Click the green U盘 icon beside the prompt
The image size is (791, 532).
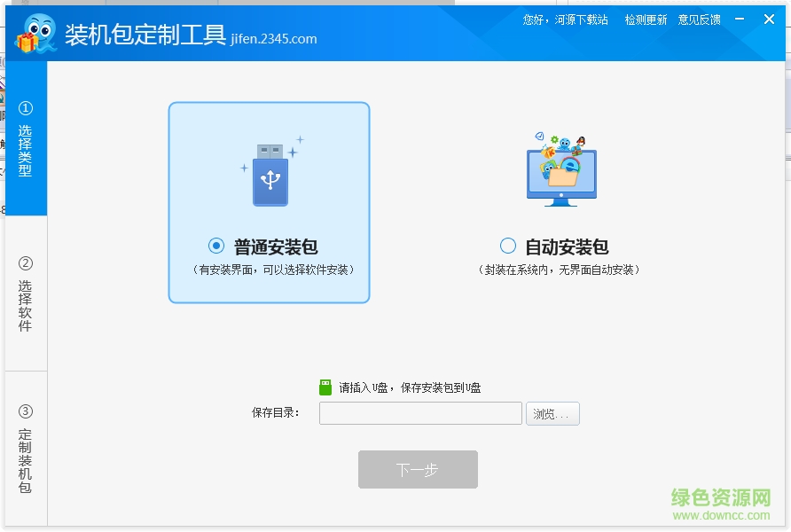[325, 386]
